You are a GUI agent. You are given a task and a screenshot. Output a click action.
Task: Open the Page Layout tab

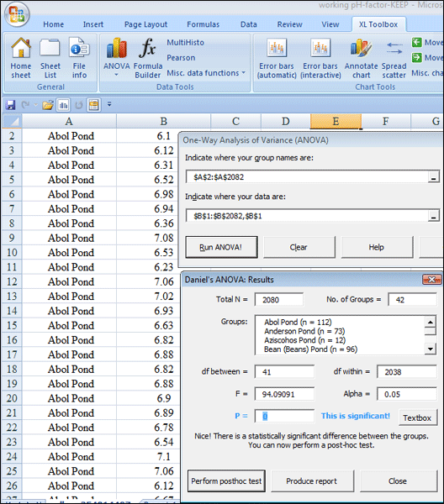(145, 24)
